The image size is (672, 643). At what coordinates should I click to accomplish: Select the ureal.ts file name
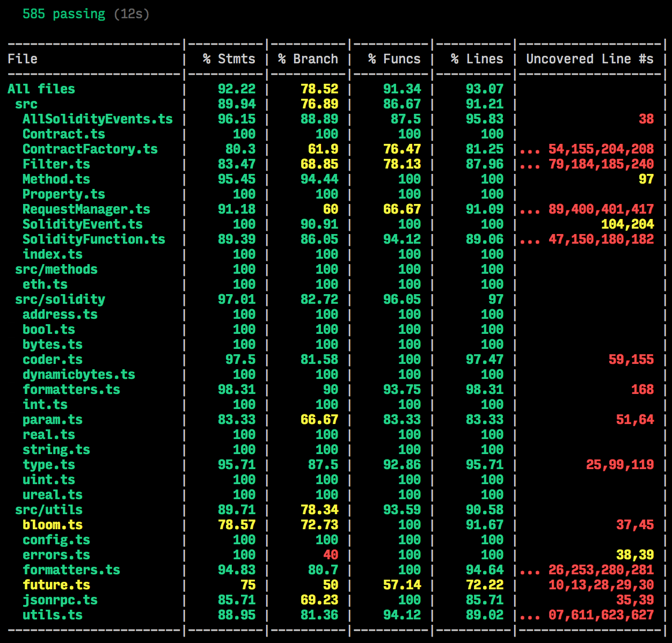[53, 494]
